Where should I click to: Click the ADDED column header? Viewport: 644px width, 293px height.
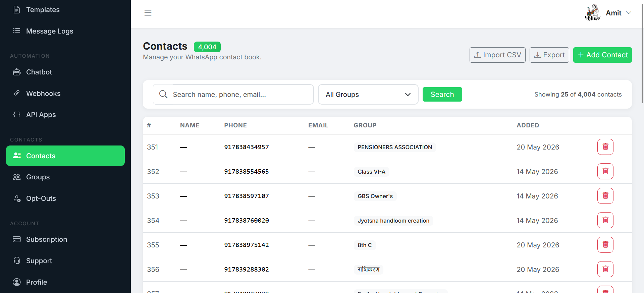point(528,125)
